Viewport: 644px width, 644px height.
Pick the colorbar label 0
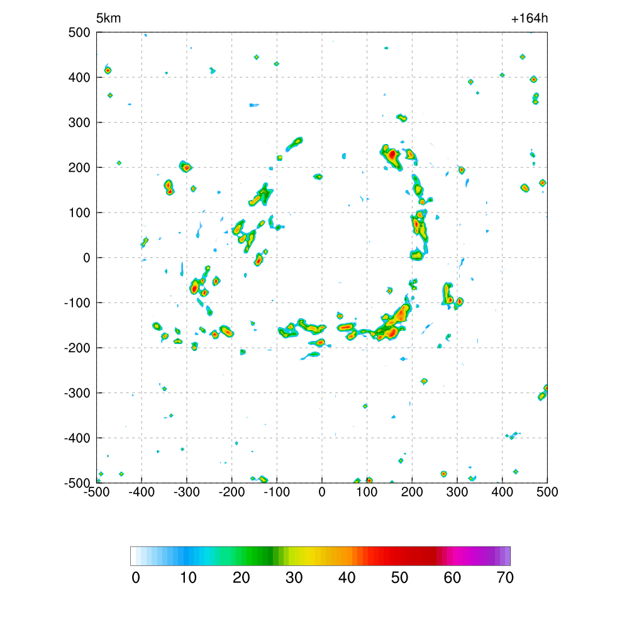[x=136, y=578]
